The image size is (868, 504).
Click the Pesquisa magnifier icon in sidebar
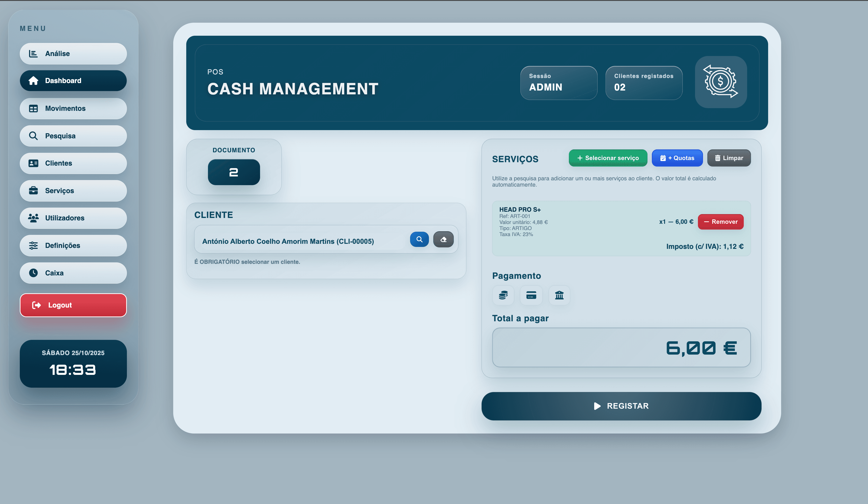click(33, 136)
